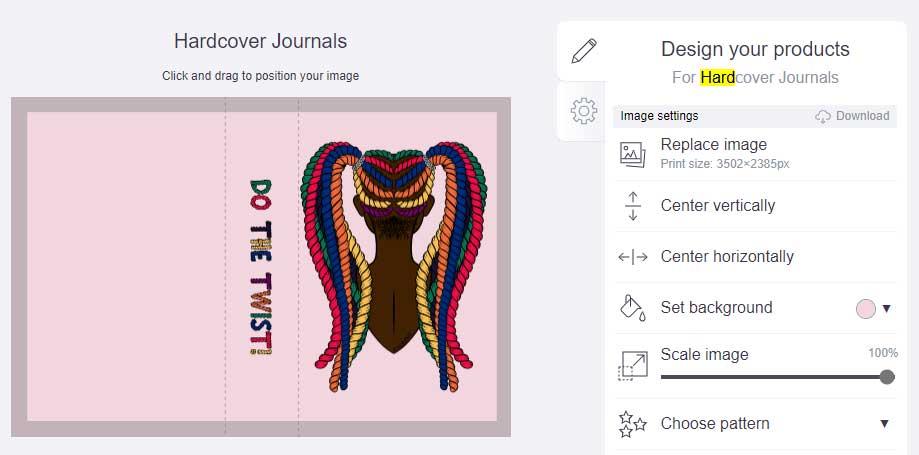Click the braided hair artwork on canvas
919x455 pixels.
tap(394, 266)
